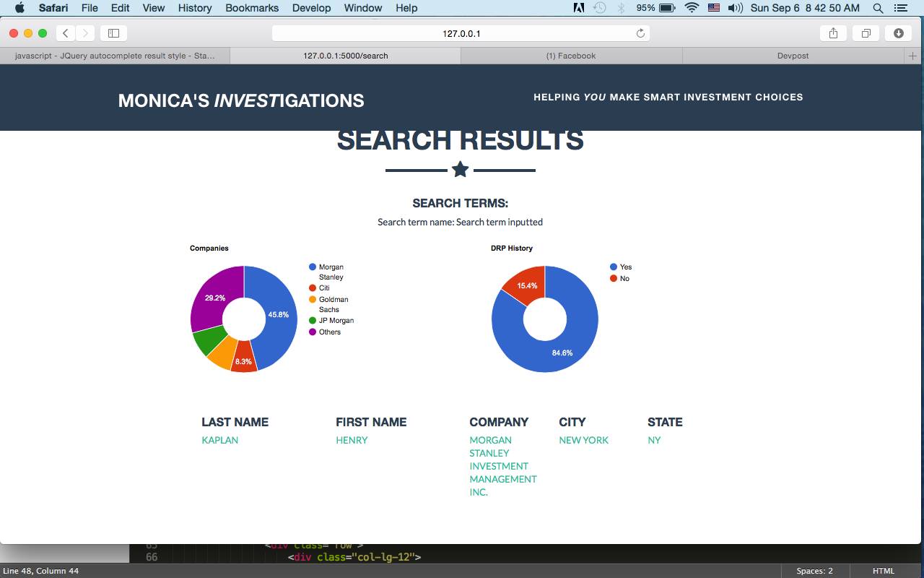924x578 pixels.
Task: Open the Adobe menu bar icon
Action: point(579,8)
